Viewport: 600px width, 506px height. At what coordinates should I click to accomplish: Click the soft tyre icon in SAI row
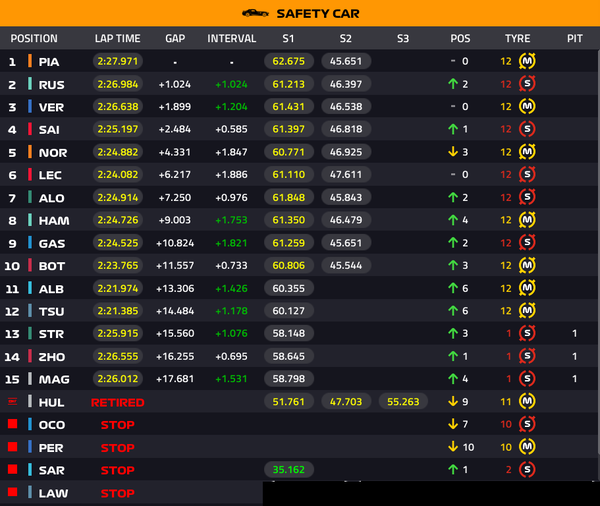[527, 129]
